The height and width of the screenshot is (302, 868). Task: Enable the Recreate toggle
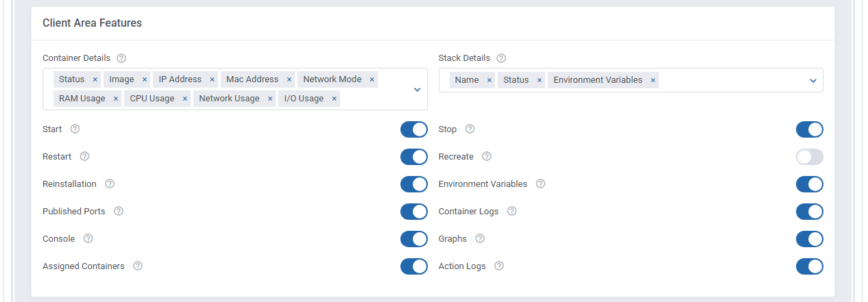click(x=810, y=157)
